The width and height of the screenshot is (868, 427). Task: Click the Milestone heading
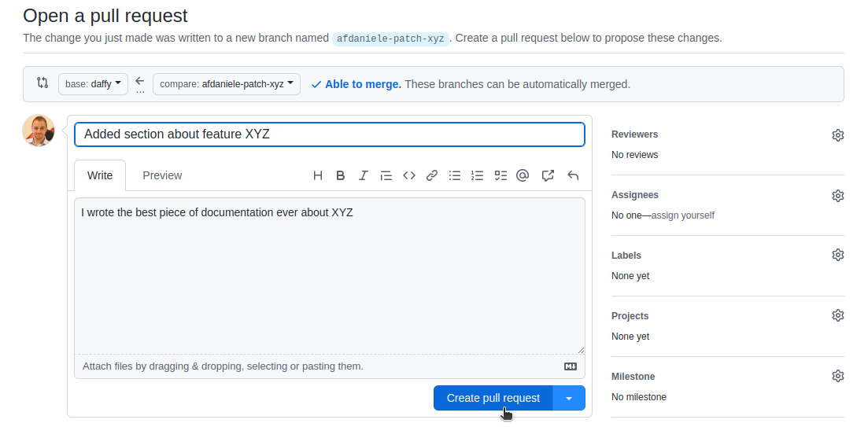[633, 377]
